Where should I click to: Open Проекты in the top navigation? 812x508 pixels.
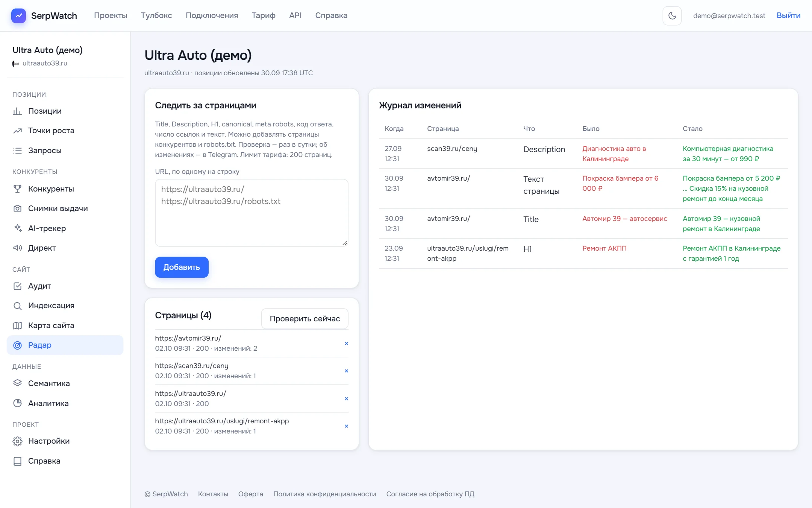coord(111,15)
